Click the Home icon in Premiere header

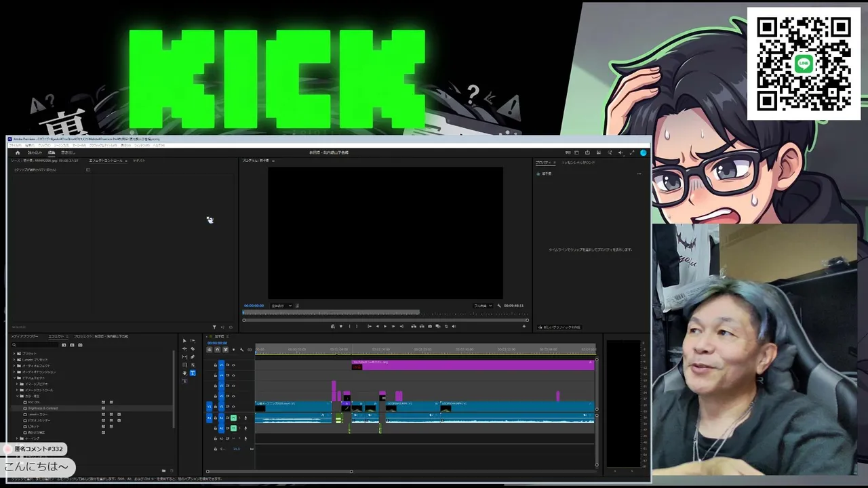[x=18, y=152]
